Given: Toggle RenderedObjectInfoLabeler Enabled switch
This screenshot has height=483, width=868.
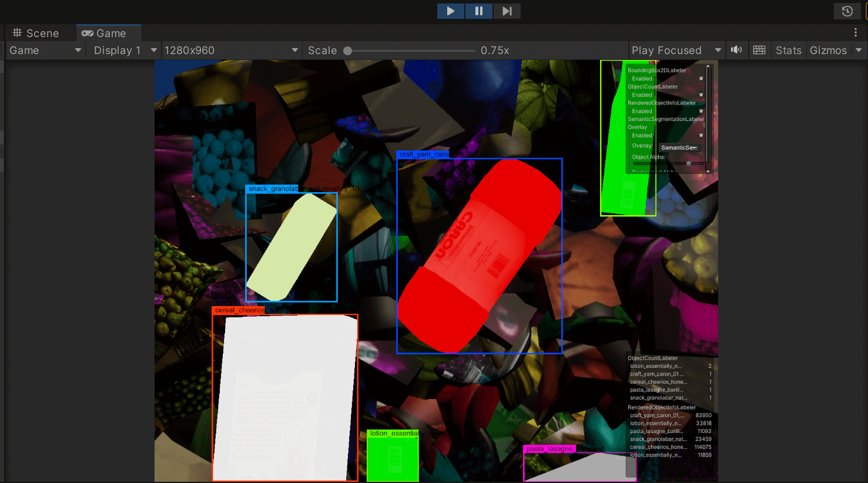Looking at the screenshot, I should (701, 111).
